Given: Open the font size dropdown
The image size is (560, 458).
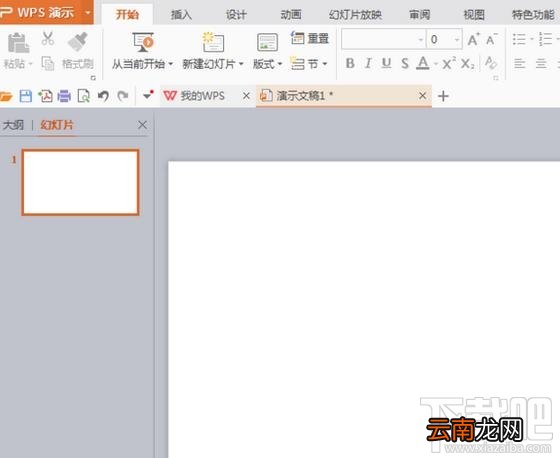Looking at the screenshot, I should click(456, 39).
